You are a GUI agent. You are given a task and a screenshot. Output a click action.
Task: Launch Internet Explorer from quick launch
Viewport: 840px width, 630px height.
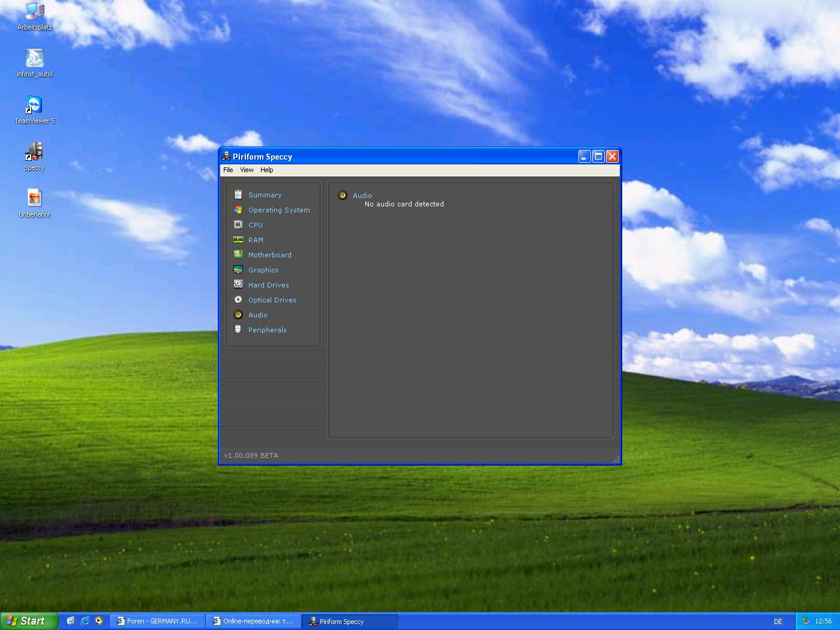click(85, 621)
